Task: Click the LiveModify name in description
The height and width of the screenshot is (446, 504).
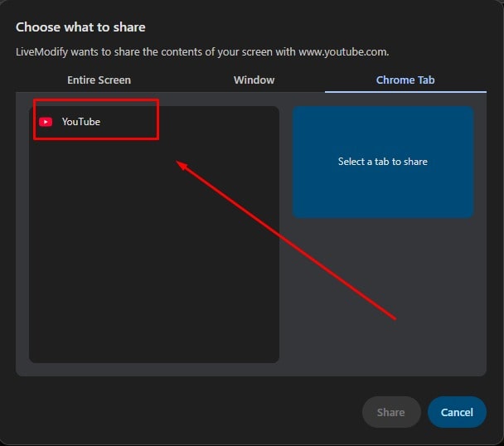Action: [43, 52]
